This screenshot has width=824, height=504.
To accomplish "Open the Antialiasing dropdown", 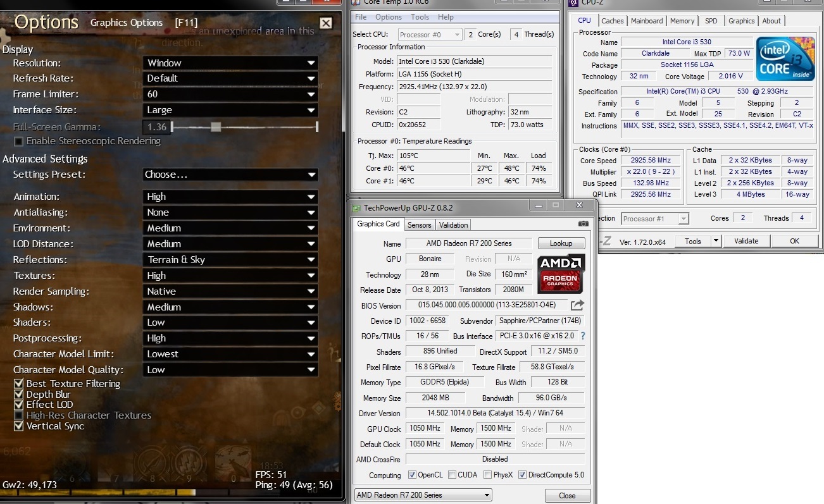I will pos(230,212).
